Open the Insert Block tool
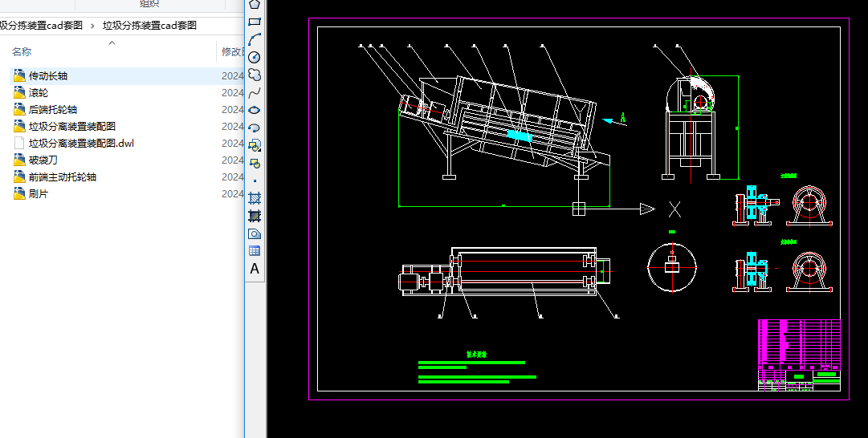Screen dimensions: 868x438 pos(255,145)
